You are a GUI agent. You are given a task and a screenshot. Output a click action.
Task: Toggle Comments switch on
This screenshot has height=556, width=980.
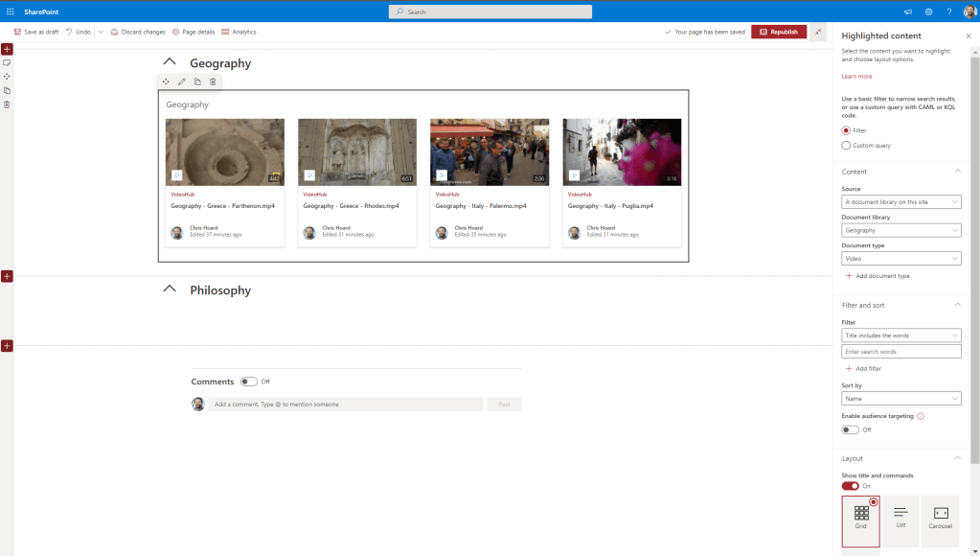(249, 382)
